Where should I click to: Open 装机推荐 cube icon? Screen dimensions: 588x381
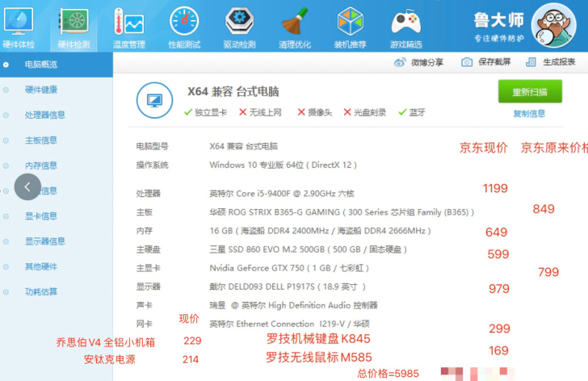350,21
